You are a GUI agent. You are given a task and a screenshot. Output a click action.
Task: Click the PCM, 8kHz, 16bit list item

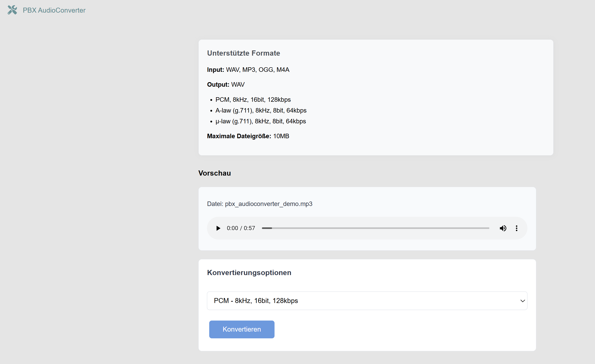(253, 99)
